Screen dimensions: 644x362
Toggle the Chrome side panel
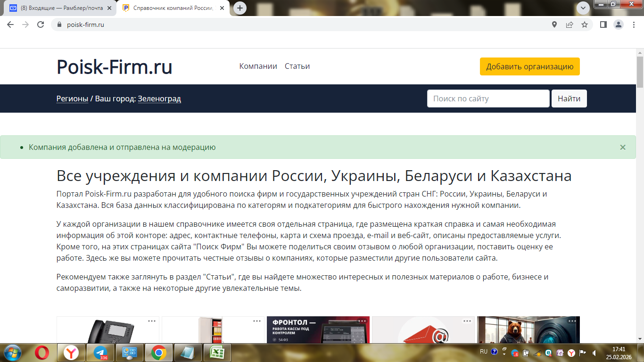[603, 25]
